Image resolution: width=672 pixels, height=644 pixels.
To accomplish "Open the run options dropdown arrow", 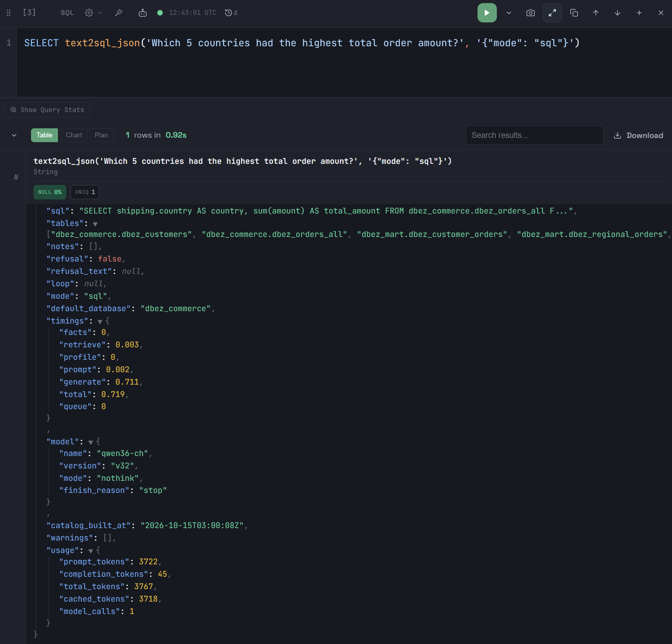I will (x=509, y=13).
